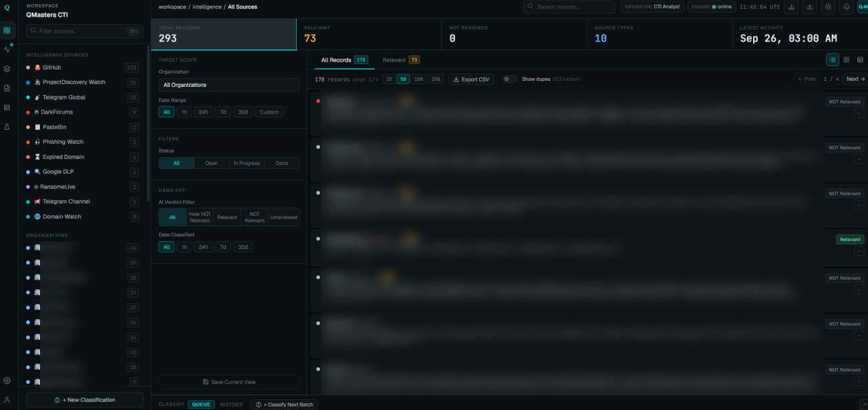Toggle light theme with the sun icon

tap(829, 7)
